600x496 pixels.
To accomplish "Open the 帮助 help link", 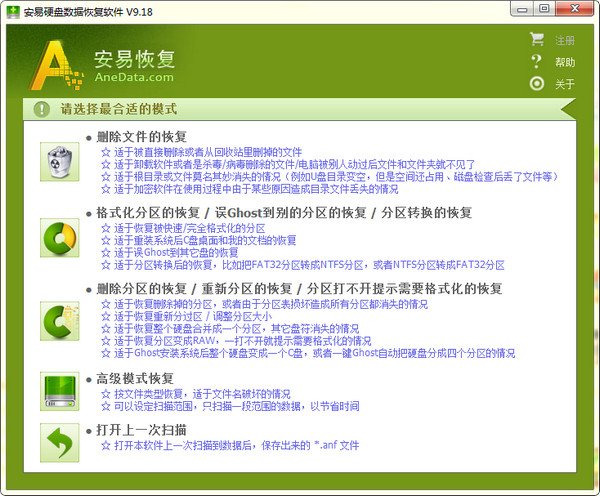I will [565, 62].
